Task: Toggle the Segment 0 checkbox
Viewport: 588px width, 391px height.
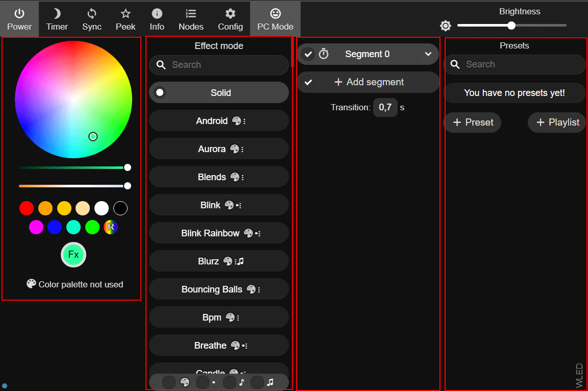Action: (x=308, y=54)
